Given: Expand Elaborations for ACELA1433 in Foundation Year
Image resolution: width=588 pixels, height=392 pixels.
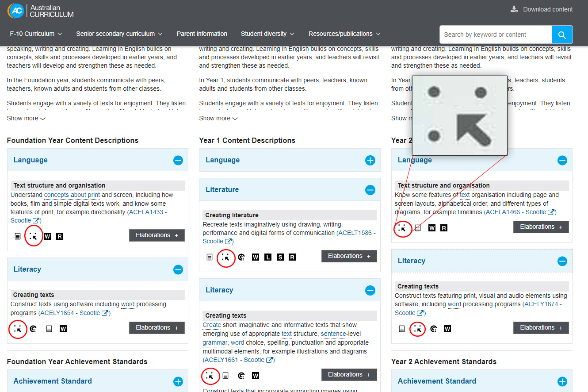Looking at the screenshot, I should (157, 235).
